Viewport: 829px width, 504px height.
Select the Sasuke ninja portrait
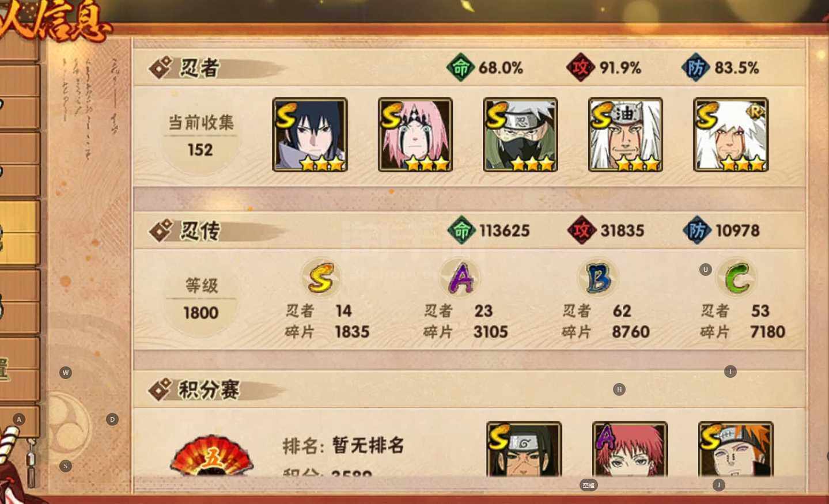310,134
